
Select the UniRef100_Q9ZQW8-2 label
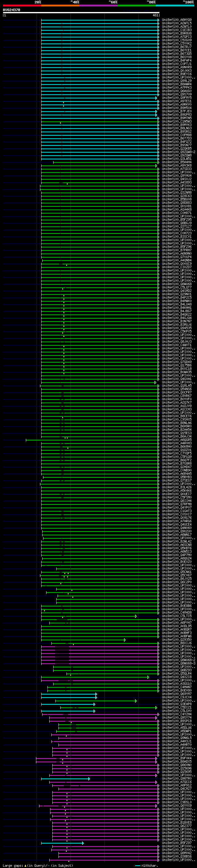[179, 152]
